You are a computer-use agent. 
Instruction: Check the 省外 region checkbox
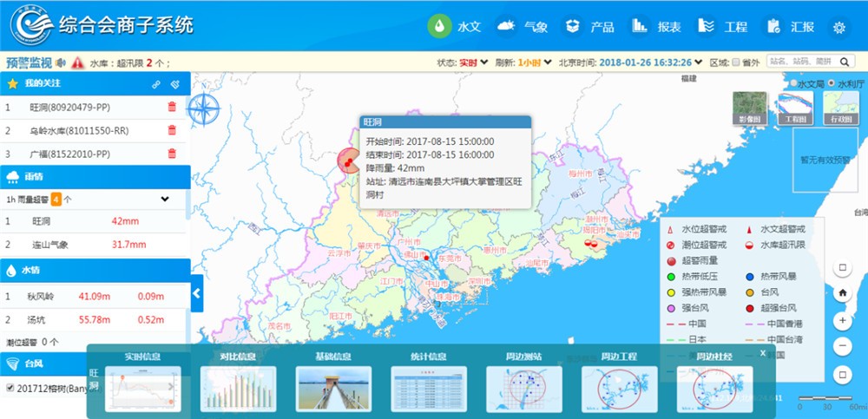(x=736, y=62)
